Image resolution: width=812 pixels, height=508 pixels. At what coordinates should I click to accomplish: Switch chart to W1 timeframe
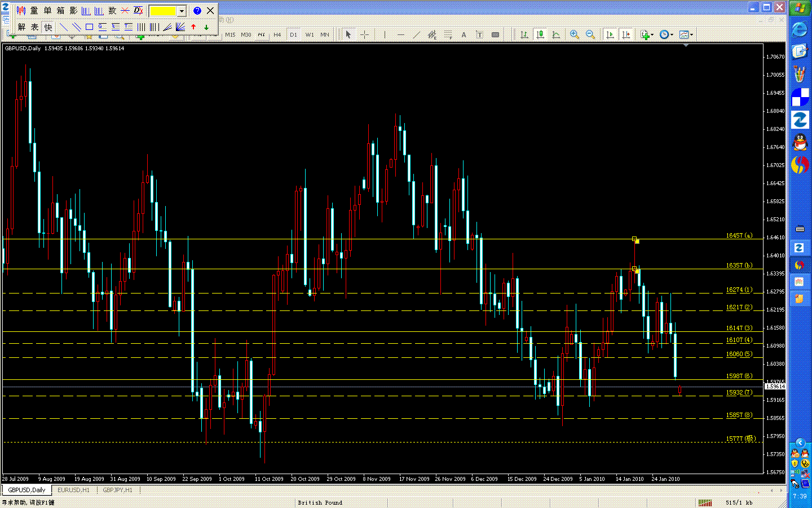pos(310,35)
